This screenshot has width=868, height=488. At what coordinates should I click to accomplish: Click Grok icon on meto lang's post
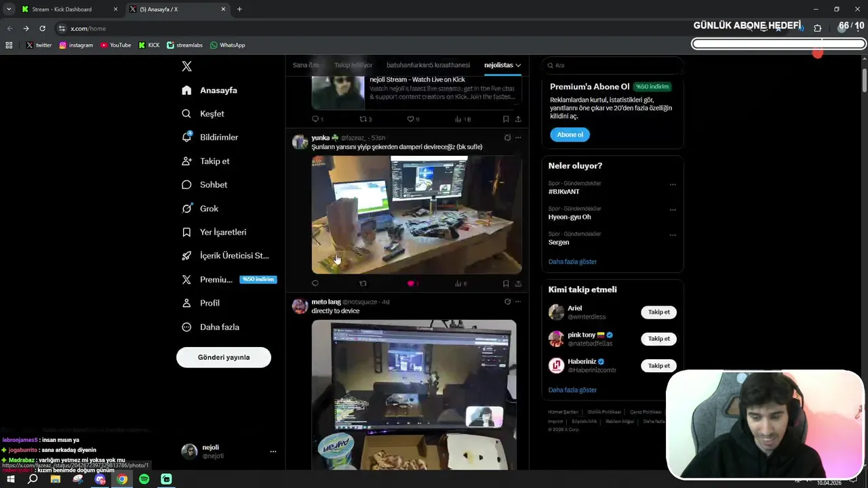(x=507, y=302)
